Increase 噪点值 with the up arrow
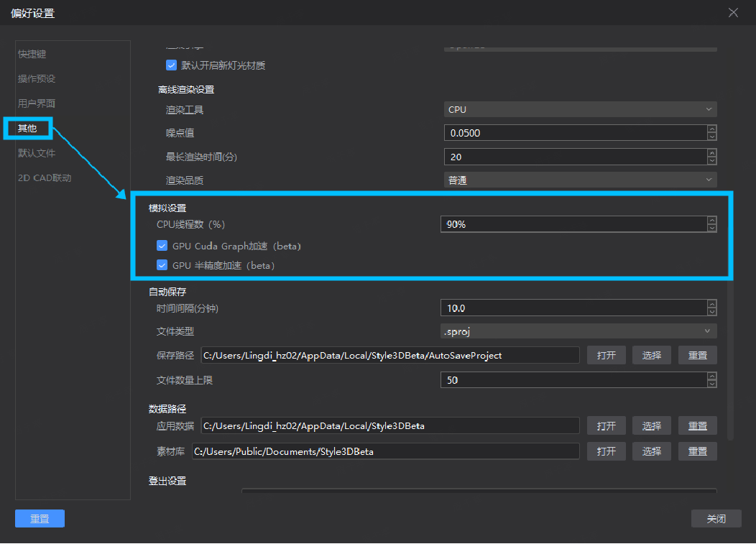 point(711,129)
